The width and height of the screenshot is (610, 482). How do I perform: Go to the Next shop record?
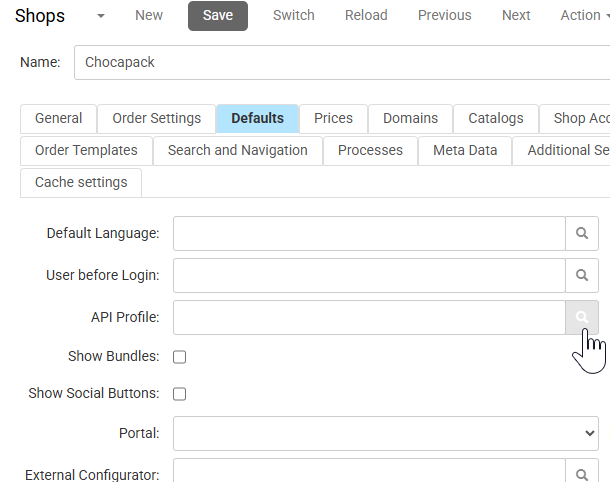516,15
